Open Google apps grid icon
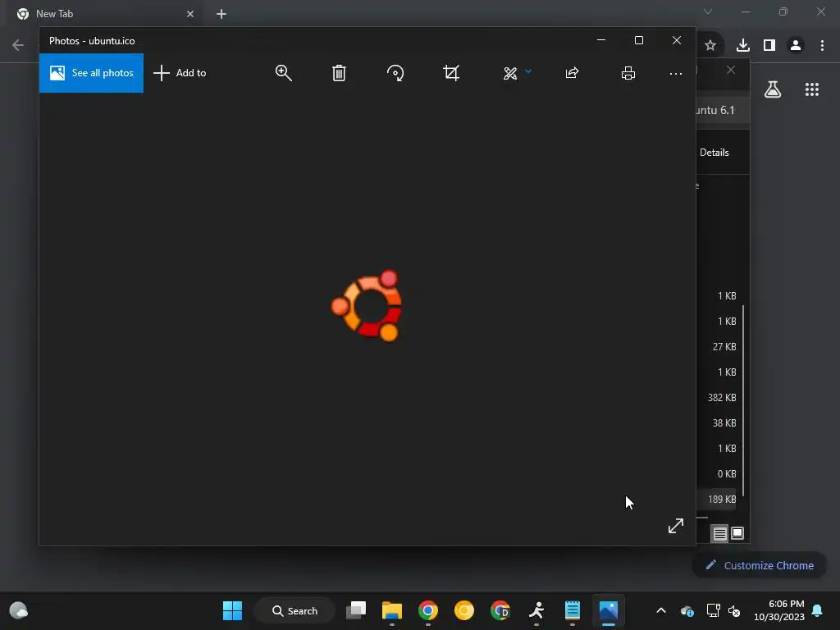Image resolution: width=840 pixels, height=630 pixels. click(812, 89)
